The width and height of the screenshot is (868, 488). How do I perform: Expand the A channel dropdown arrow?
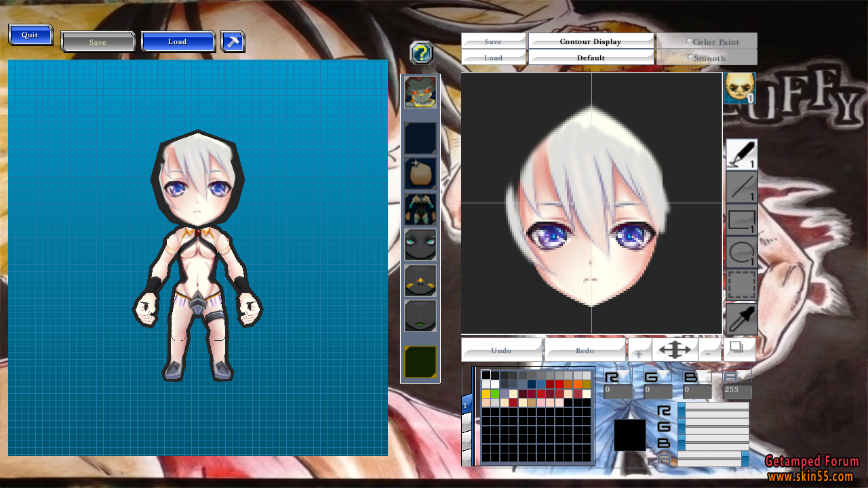click(743, 374)
